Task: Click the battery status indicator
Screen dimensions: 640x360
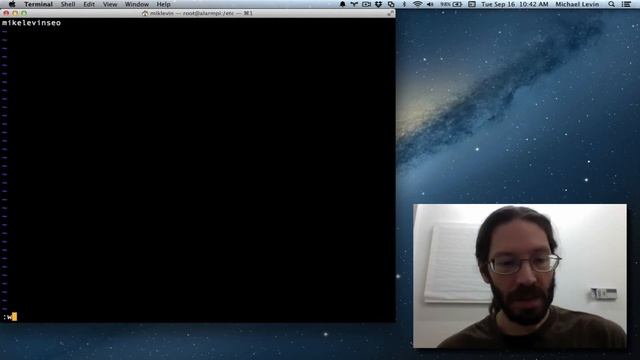Action: 451,4
